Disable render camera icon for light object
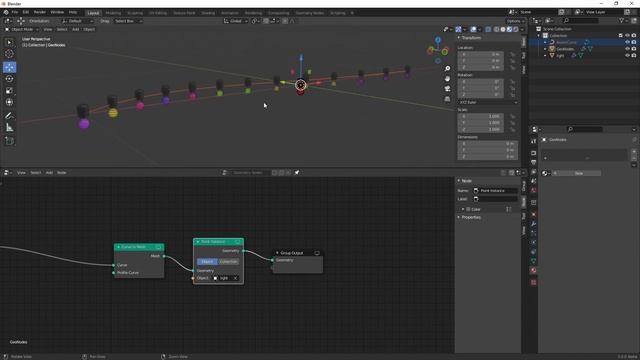 (634, 55)
